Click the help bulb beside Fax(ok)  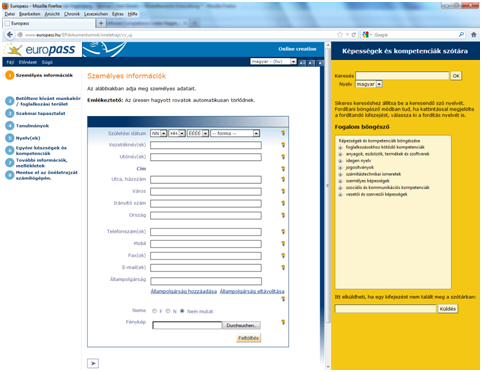pos(283,256)
